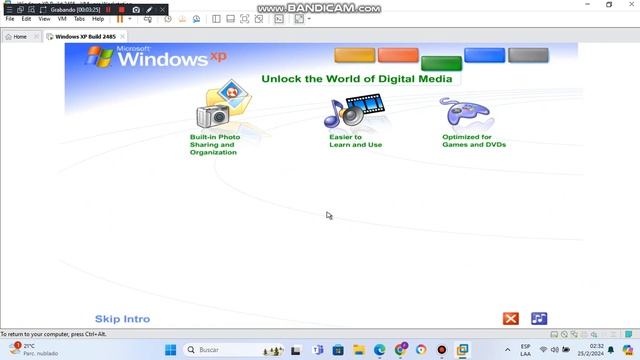
Task: Open the snapshot manager icon
Action: pyautogui.click(x=196, y=19)
